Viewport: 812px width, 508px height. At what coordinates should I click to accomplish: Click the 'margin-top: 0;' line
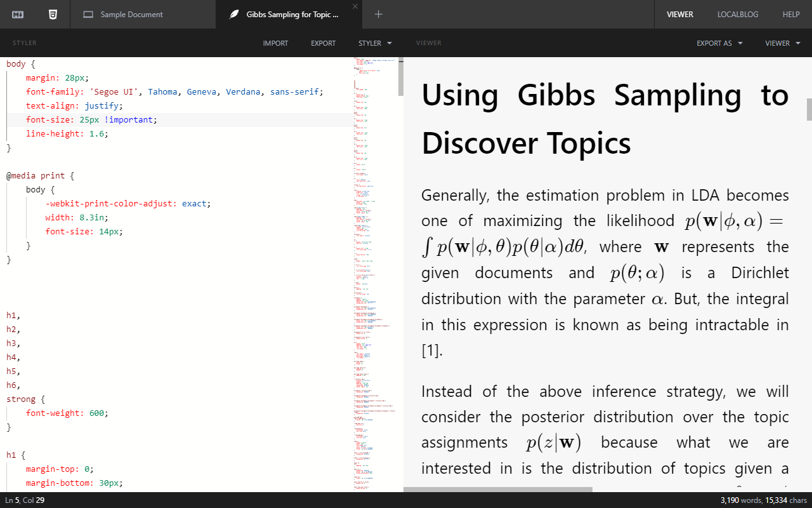click(60, 469)
